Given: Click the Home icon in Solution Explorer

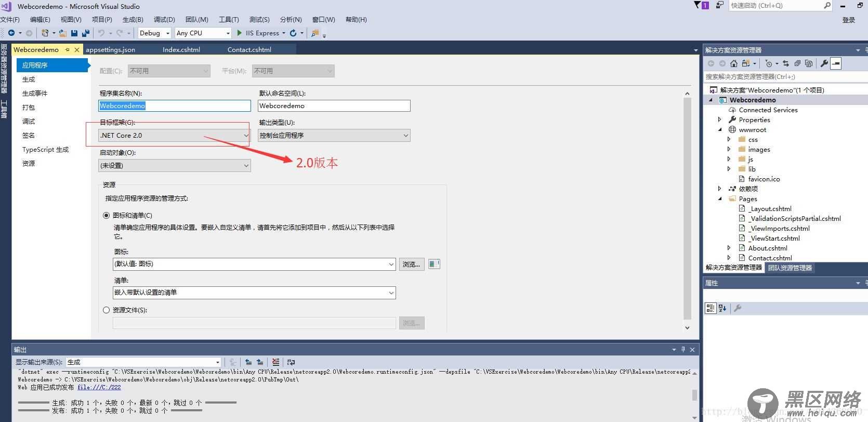Looking at the screenshot, I should 734,63.
